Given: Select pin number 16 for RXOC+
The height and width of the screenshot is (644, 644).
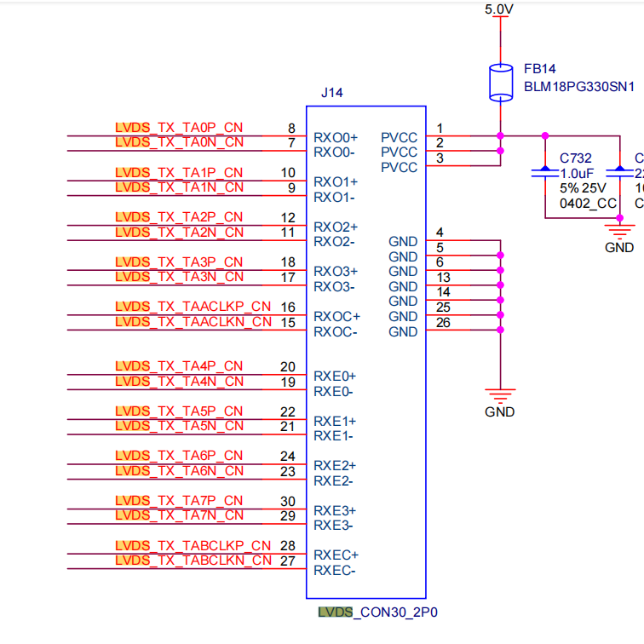Looking at the screenshot, I should [288, 307].
